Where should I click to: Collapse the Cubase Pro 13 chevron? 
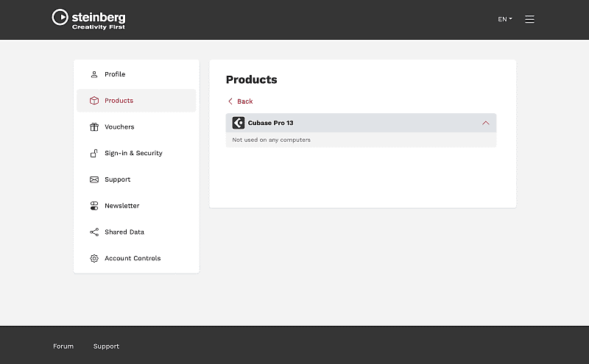(x=485, y=123)
